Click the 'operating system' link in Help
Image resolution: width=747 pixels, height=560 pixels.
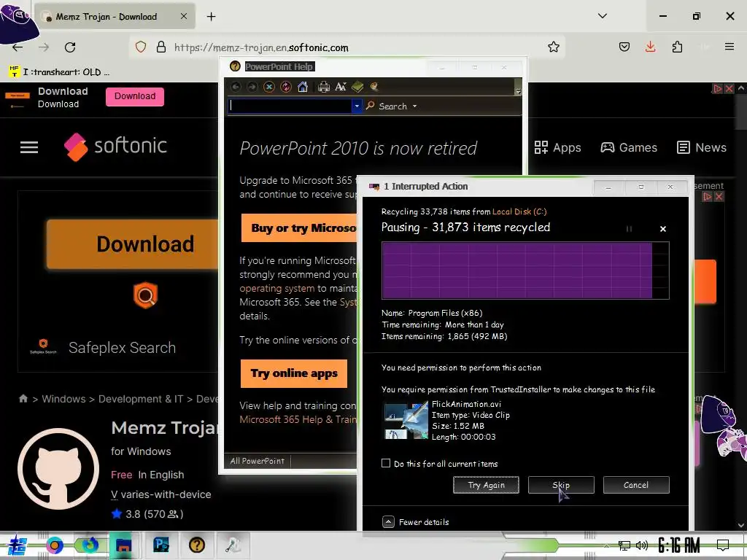coord(276,288)
